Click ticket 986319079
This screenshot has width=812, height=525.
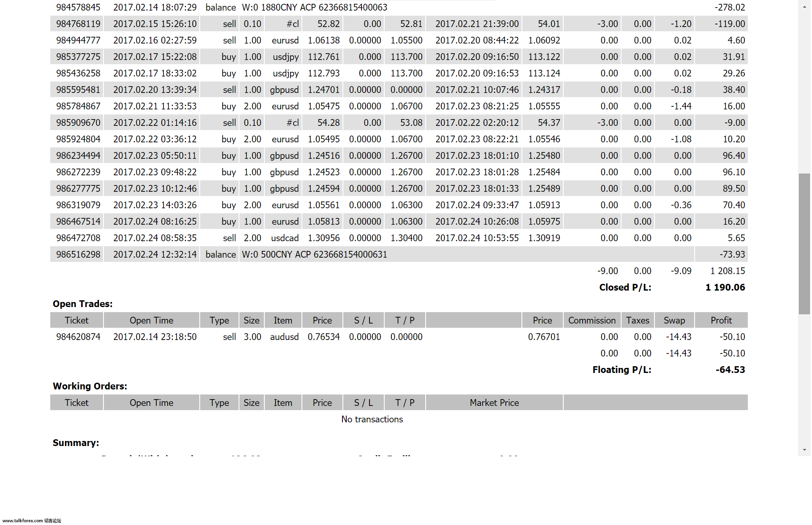pos(78,205)
